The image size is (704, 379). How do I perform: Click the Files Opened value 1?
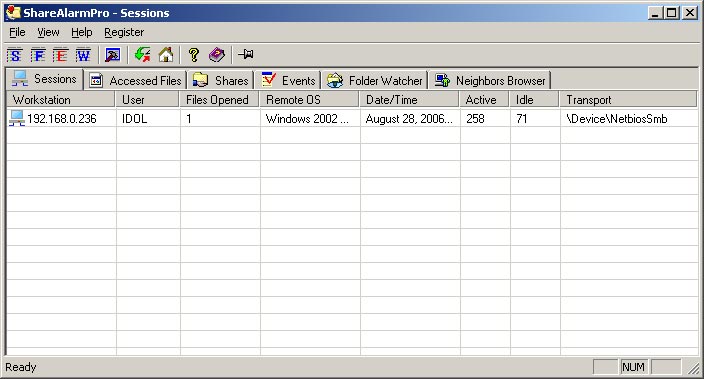pos(189,119)
